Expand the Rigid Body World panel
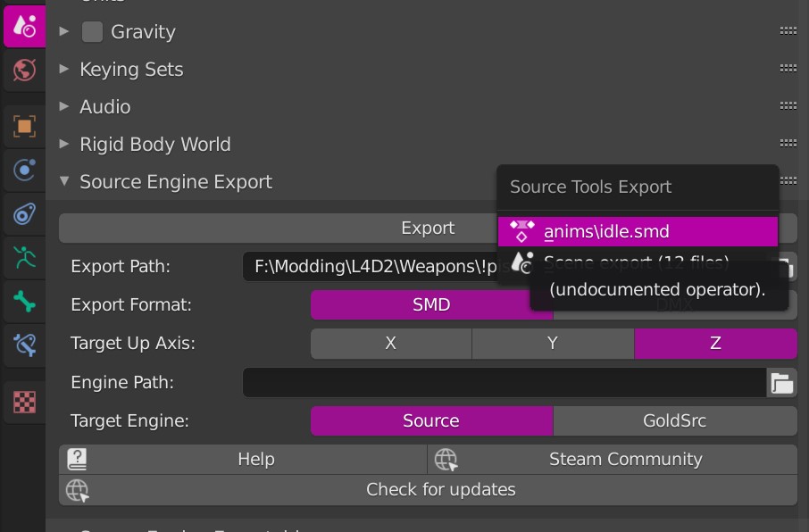The width and height of the screenshot is (809, 532). (154, 145)
